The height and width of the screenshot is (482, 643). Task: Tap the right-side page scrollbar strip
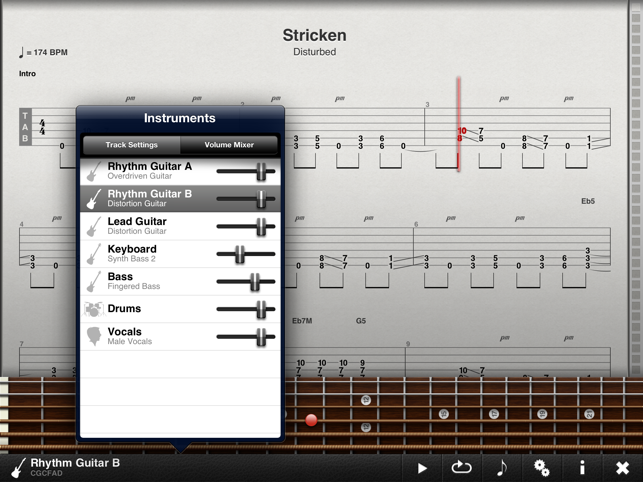(636, 189)
